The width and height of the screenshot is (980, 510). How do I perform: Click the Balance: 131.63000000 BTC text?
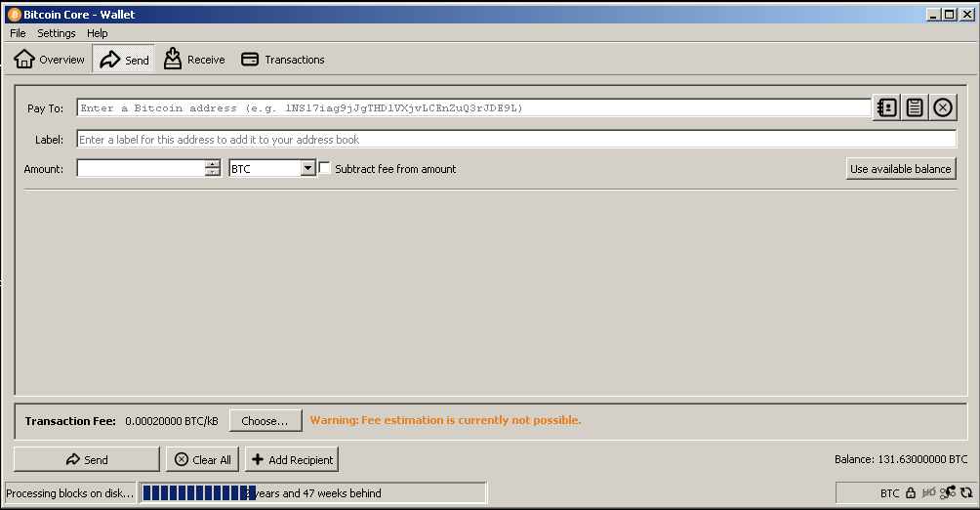[901, 459]
